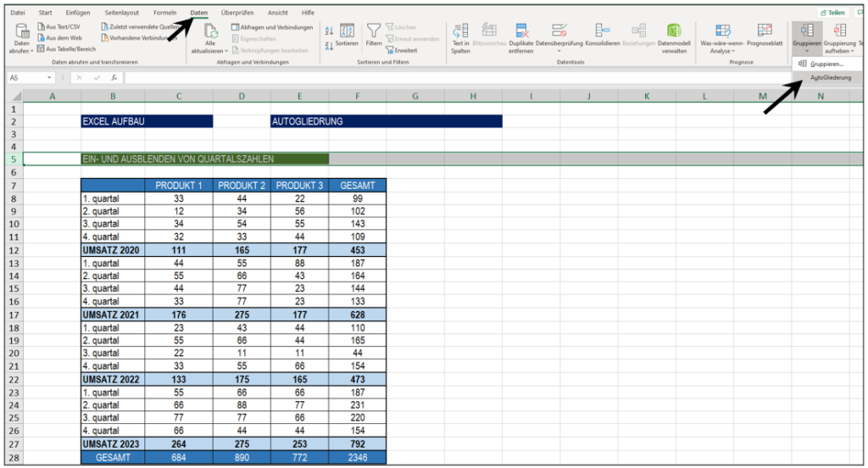Click the EXCEL AUFBAU cell
The width and height of the screenshot is (868, 468).
(147, 121)
